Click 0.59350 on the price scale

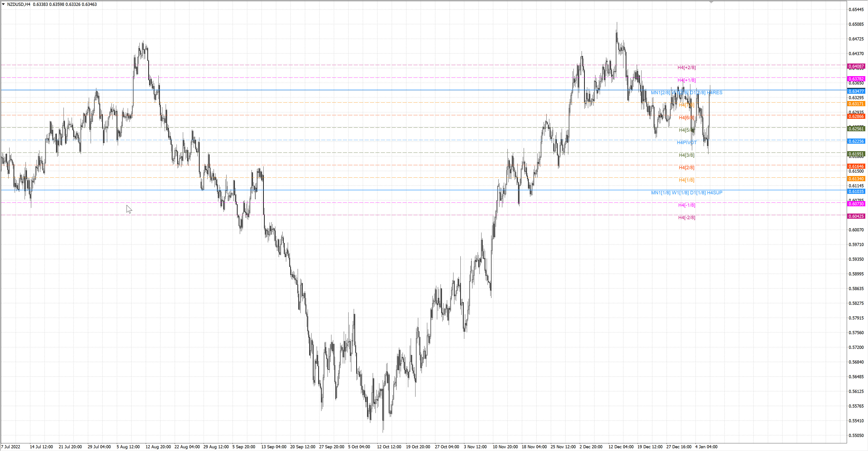856,259
